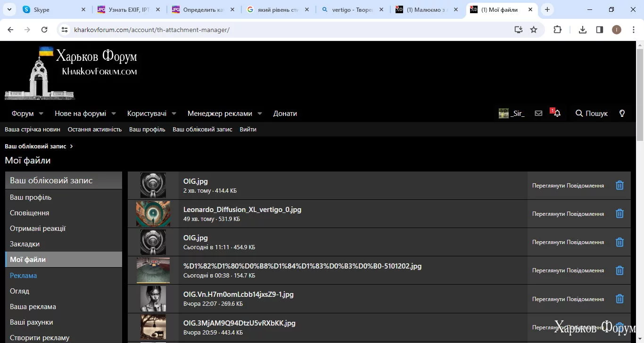Toggle the browser side panel icon

click(x=600, y=30)
